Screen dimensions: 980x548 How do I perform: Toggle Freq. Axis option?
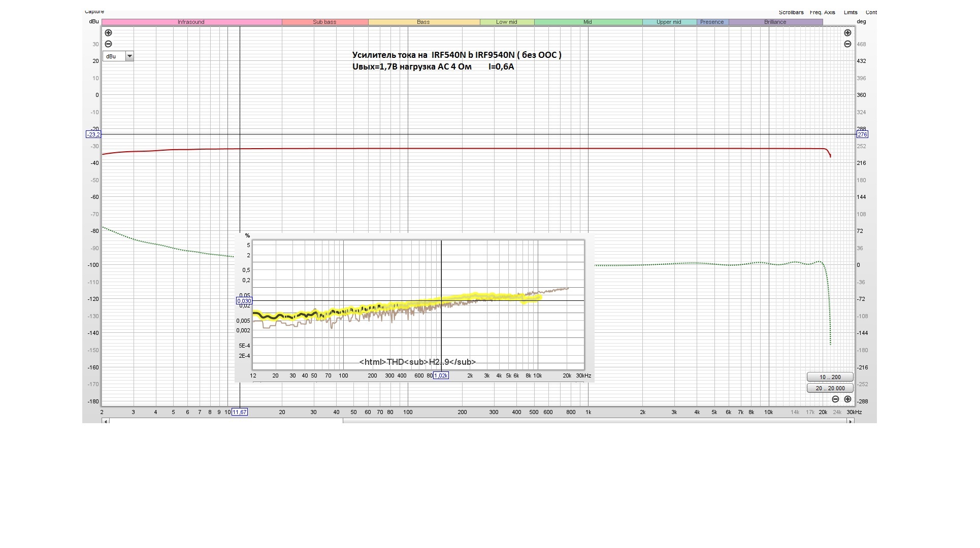pos(822,12)
